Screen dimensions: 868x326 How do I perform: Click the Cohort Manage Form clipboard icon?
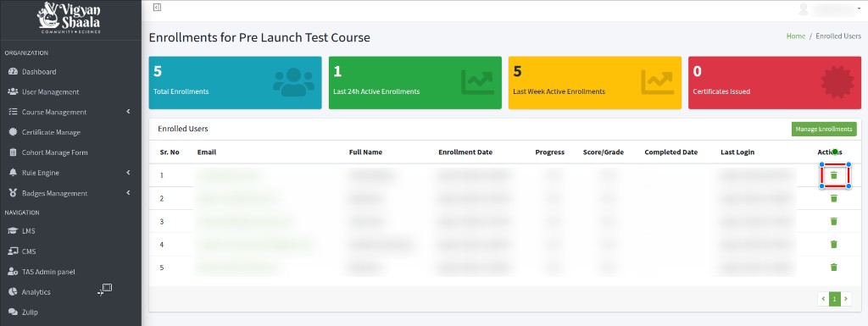[14, 152]
